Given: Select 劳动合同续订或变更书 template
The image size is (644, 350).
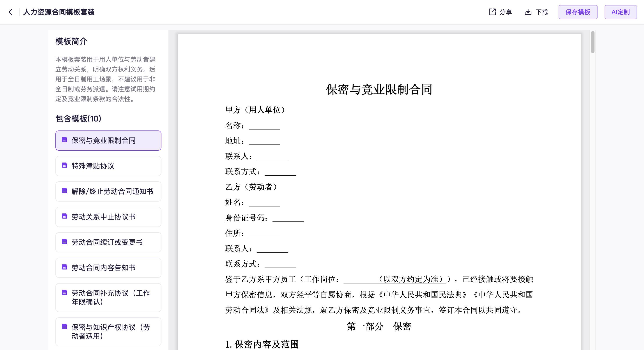Looking at the screenshot, I should tap(108, 242).
